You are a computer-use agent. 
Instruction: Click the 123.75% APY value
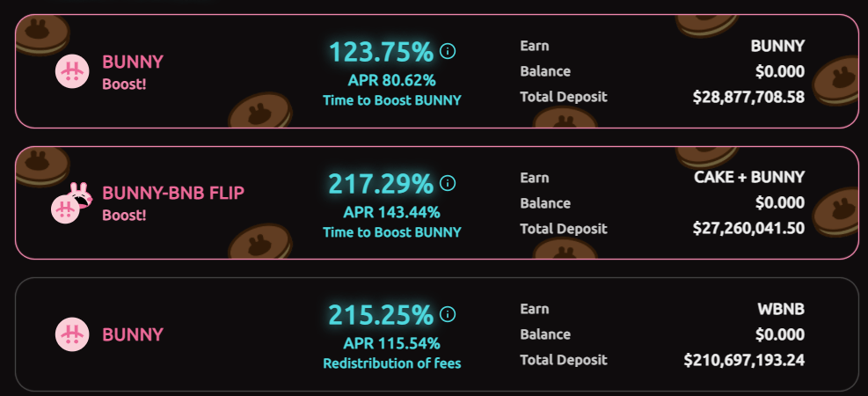click(x=381, y=52)
